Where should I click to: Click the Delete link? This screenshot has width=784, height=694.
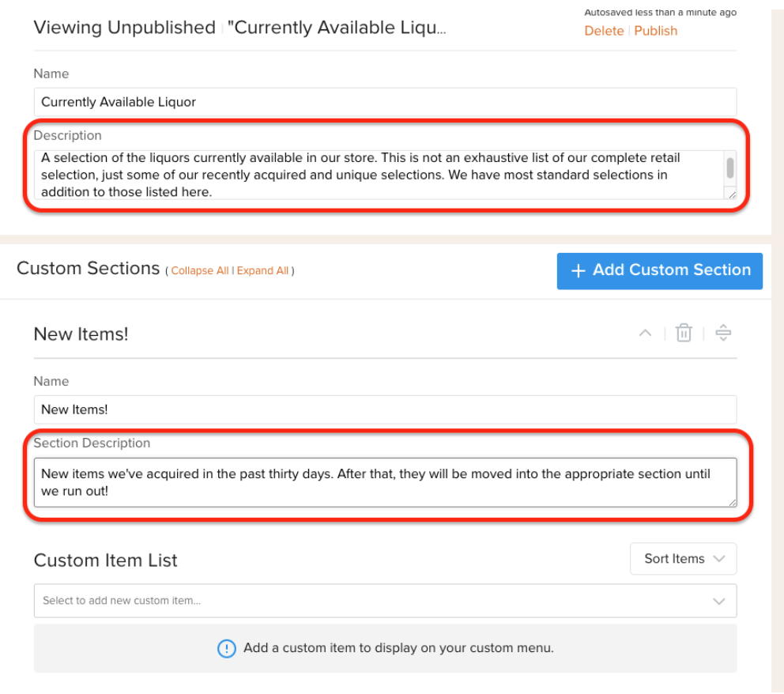[604, 31]
